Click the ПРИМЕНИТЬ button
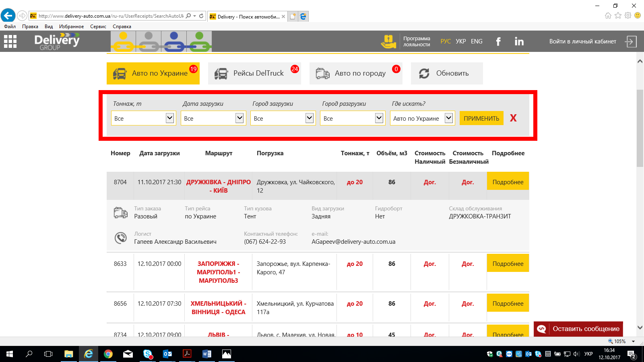 coord(481,118)
